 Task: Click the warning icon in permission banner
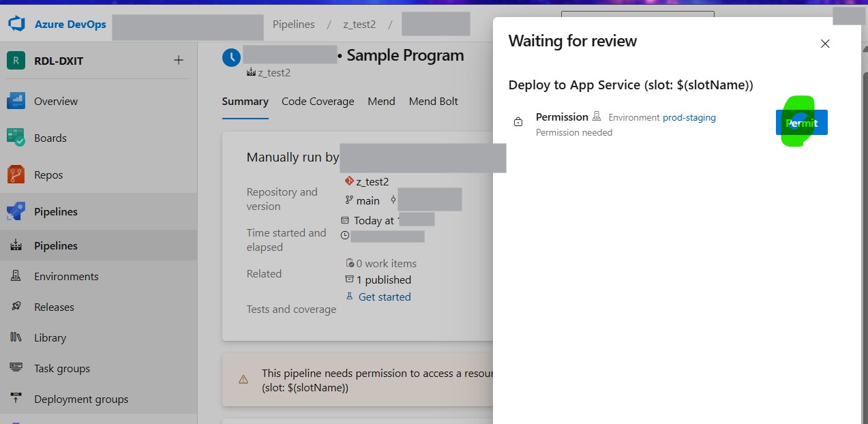243,380
